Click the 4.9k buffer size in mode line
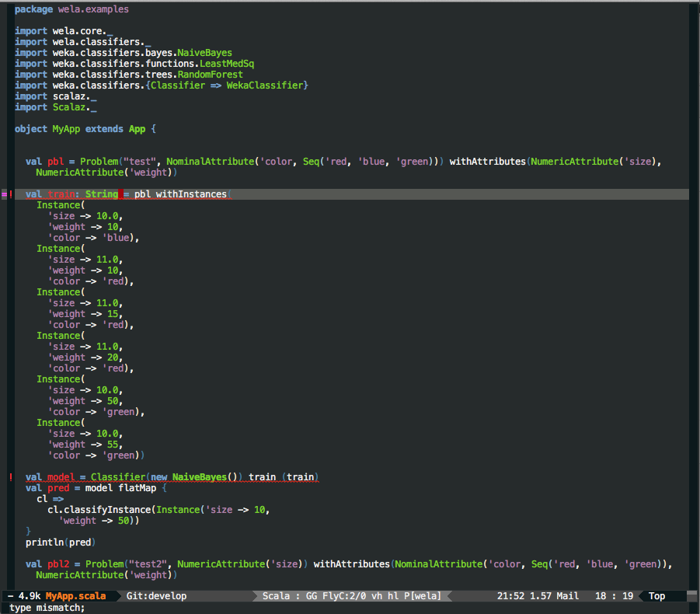 pyautogui.click(x=30, y=596)
